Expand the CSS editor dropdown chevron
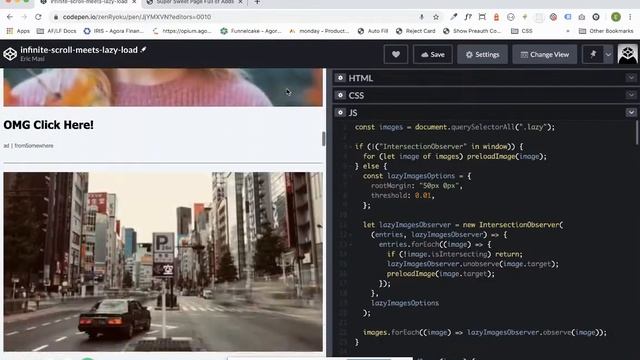This screenshot has width=640, height=360. [631, 95]
